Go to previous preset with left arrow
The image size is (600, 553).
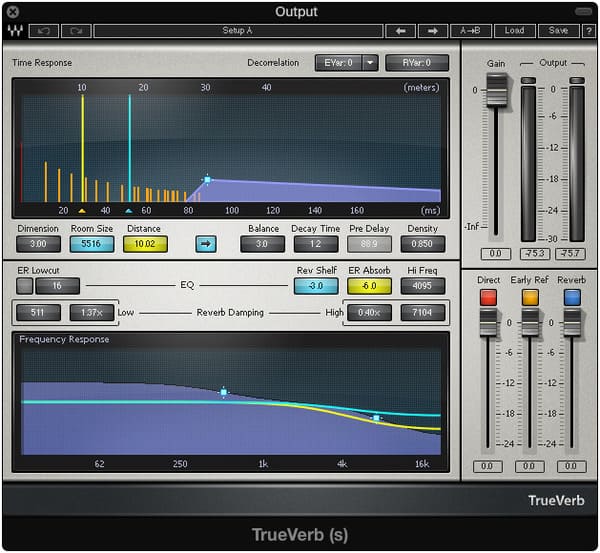click(x=401, y=31)
